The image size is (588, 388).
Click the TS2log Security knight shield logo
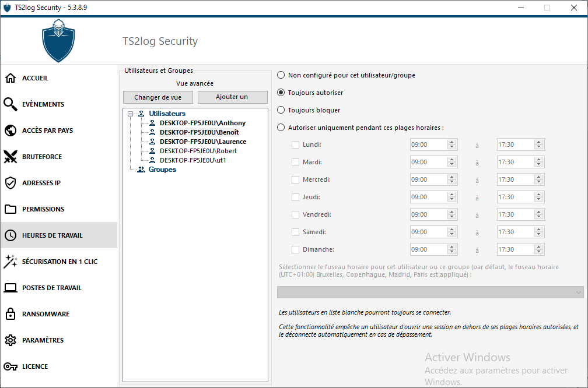click(58, 41)
